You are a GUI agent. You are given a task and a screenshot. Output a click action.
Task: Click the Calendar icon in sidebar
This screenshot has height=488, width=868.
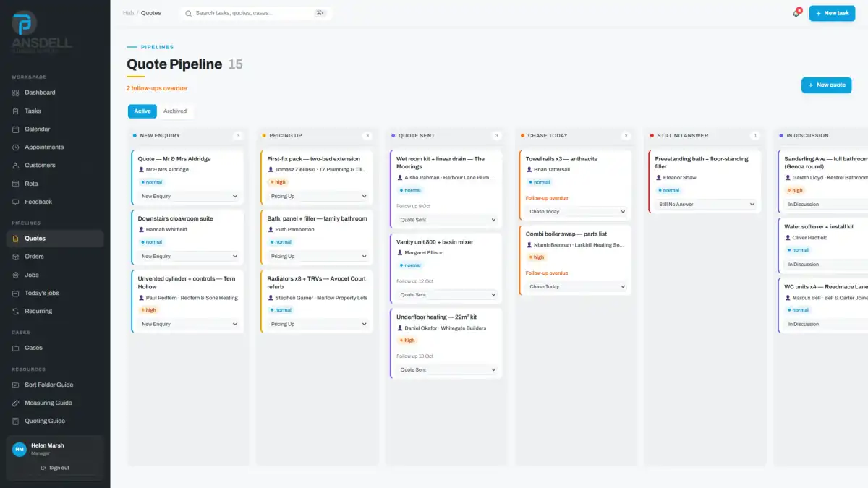(x=16, y=129)
